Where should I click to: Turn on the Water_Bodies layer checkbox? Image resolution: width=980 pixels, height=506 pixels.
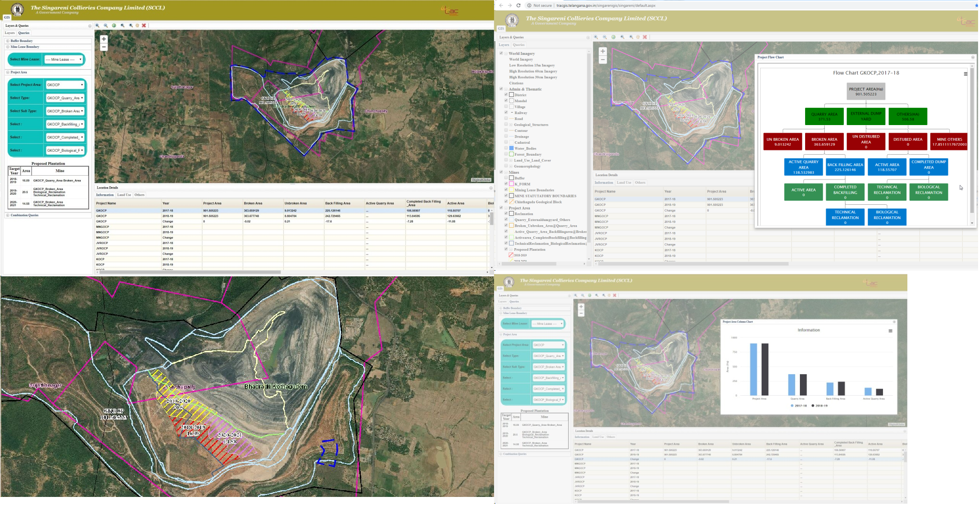(506, 148)
